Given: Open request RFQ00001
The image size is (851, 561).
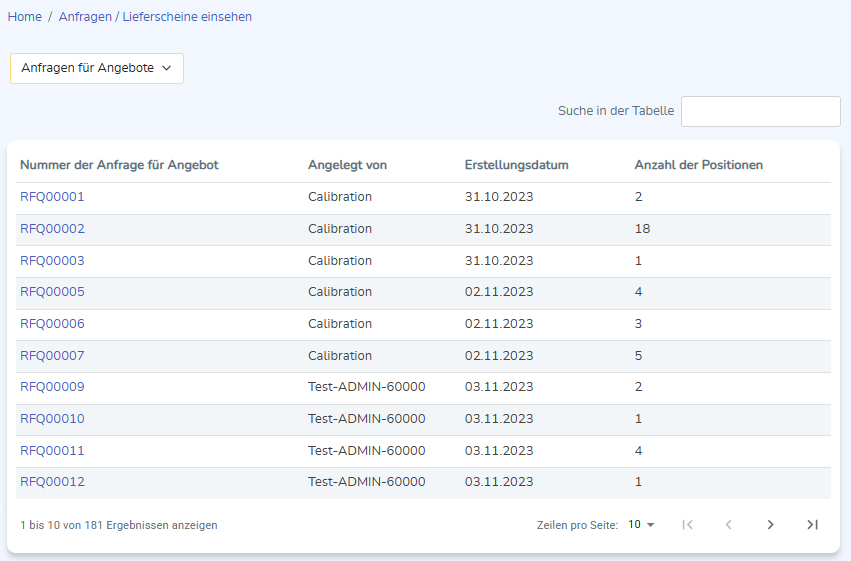Looking at the screenshot, I should coord(52,197).
